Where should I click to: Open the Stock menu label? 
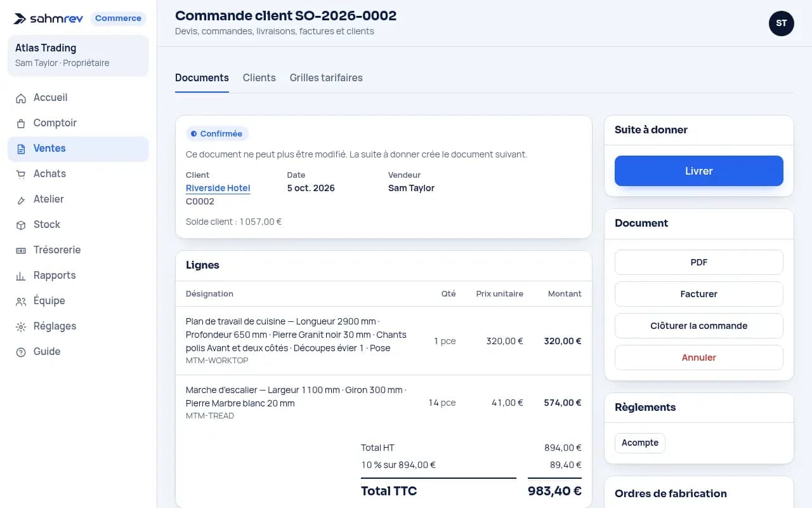coord(47,225)
